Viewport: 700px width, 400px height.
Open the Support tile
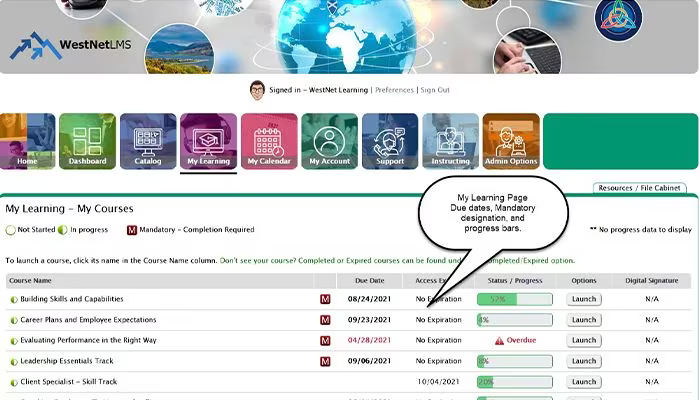pos(390,141)
